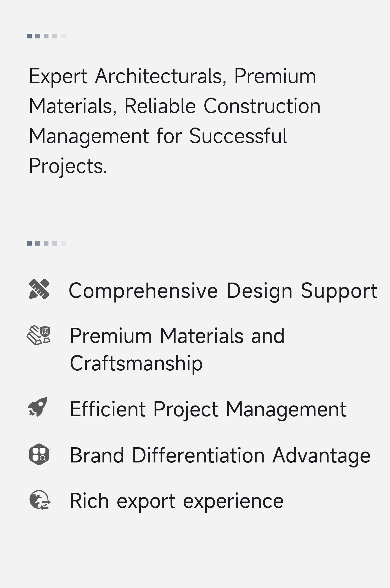Select Brand Differentiation Advantage label

point(220,455)
